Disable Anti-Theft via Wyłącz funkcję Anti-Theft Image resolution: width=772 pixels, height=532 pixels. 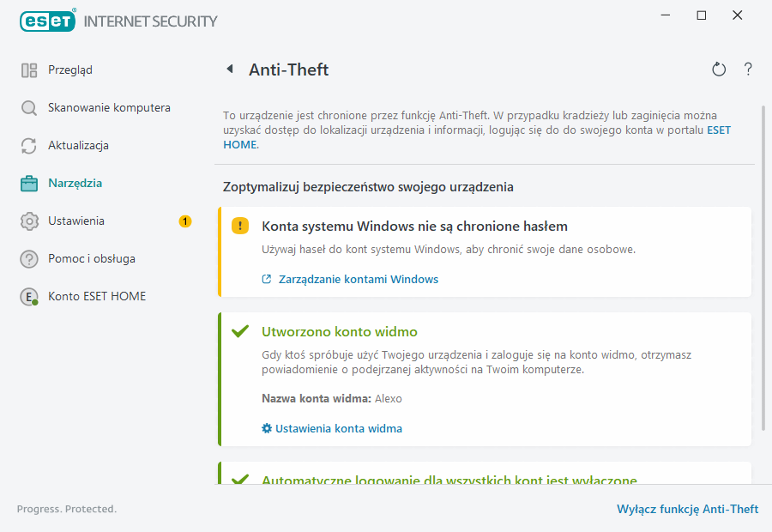tap(687, 509)
